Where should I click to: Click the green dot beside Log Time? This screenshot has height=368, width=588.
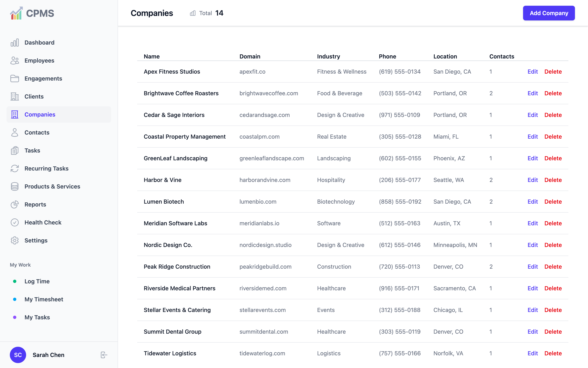(x=14, y=281)
